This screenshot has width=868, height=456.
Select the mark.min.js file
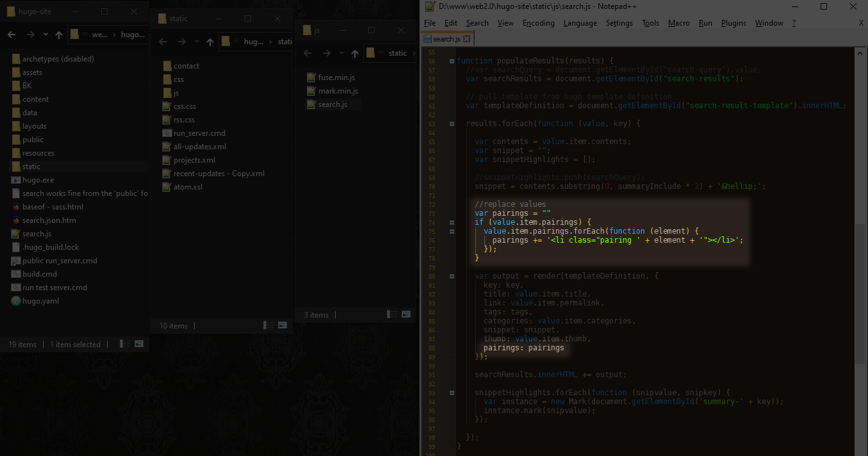point(338,91)
